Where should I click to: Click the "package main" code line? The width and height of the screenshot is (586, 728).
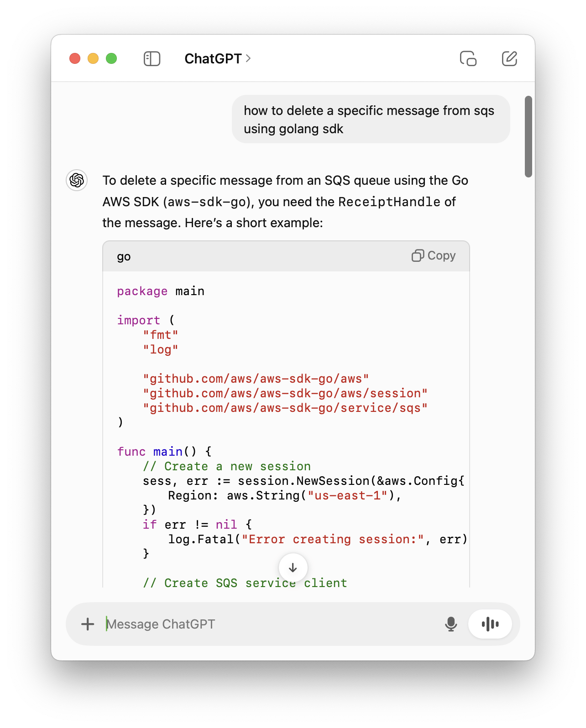tap(161, 291)
